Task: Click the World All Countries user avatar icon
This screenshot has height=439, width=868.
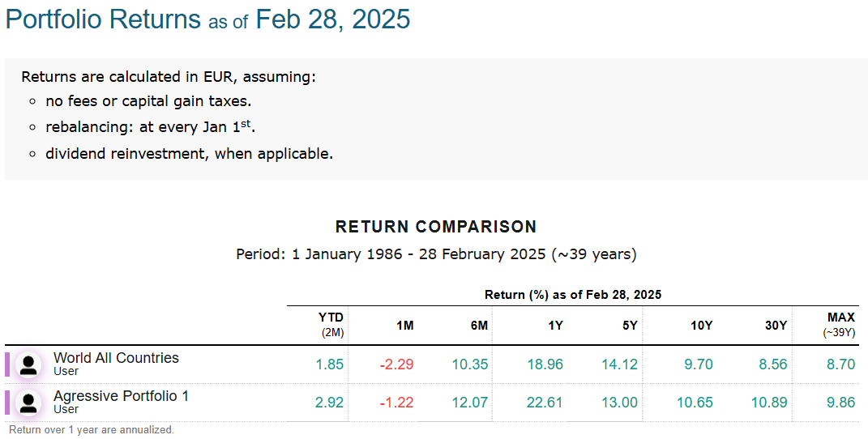Action: coord(28,364)
